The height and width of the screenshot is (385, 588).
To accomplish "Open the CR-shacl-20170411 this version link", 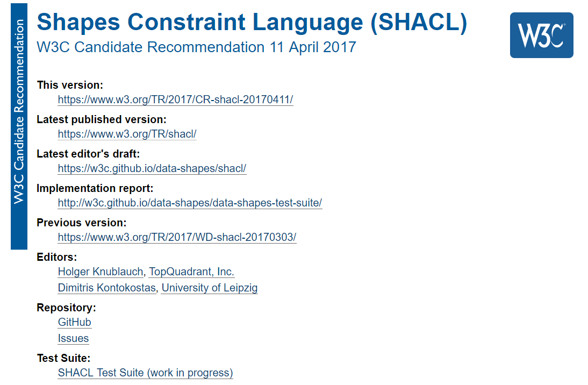I will coord(175,99).
